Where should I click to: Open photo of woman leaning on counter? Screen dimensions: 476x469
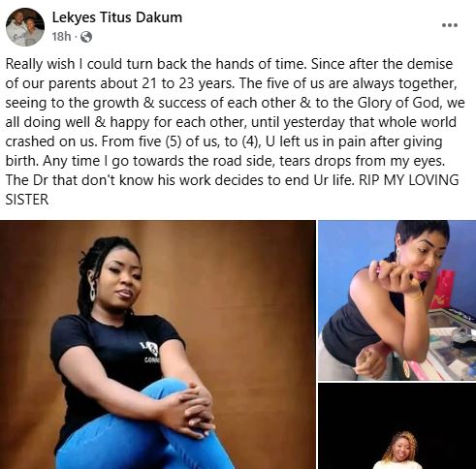(x=397, y=300)
